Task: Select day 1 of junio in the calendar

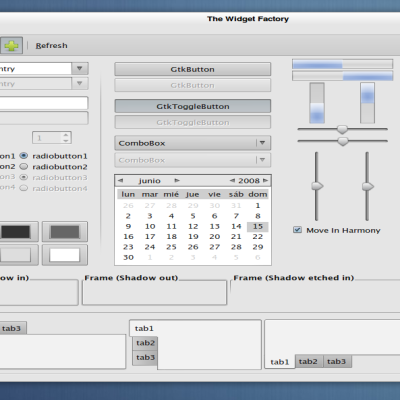Action: click(258, 205)
